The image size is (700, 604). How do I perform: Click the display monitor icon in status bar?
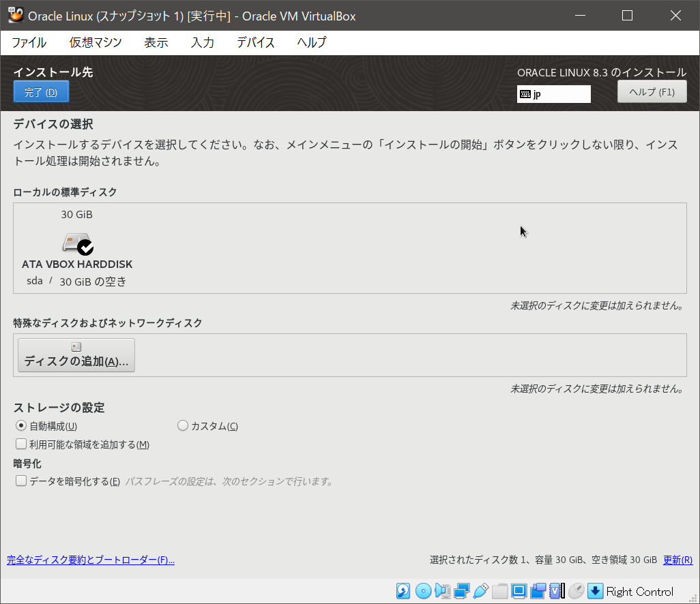click(519, 591)
